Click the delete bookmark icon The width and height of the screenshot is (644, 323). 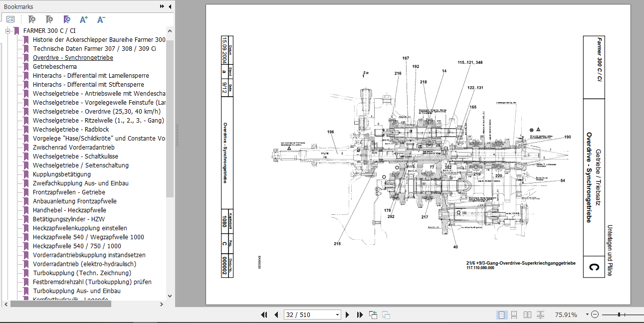tap(31, 19)
